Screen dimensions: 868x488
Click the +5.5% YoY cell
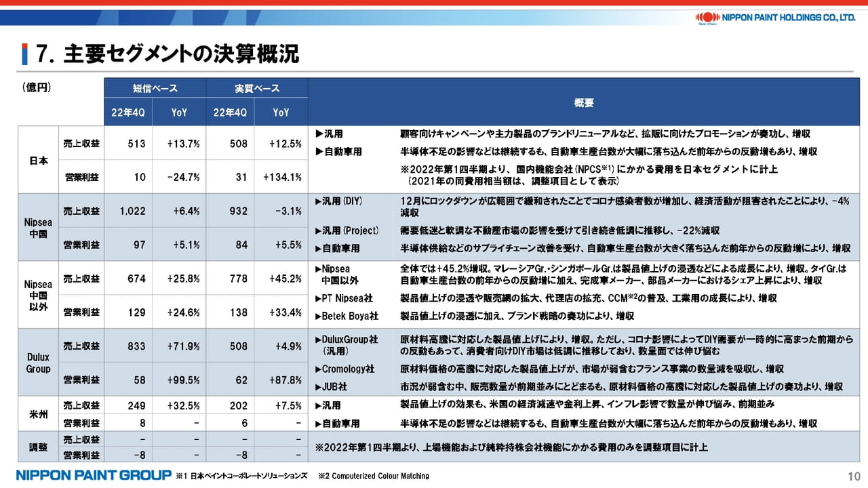pos(281,244)
